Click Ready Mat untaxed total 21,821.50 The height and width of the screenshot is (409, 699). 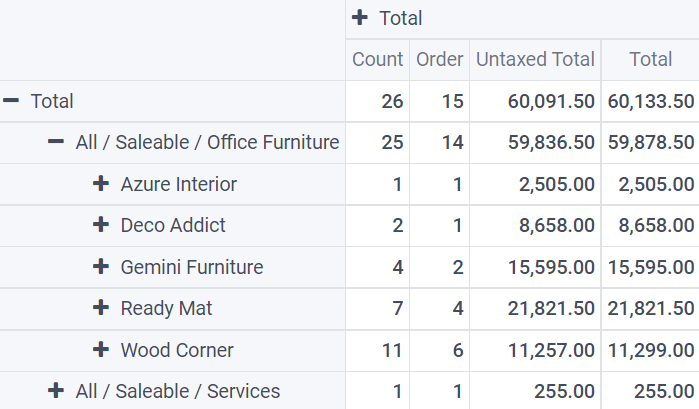[551, 308]
